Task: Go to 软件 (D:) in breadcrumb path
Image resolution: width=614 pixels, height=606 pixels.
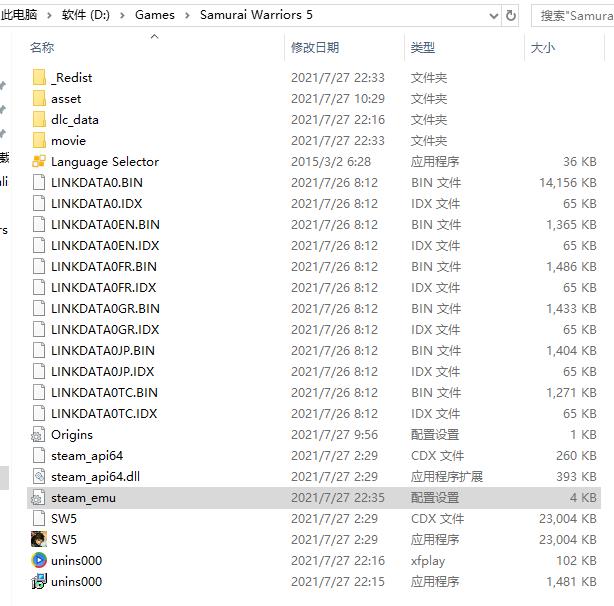Action: pyautogui.click(x=86, y=15)
